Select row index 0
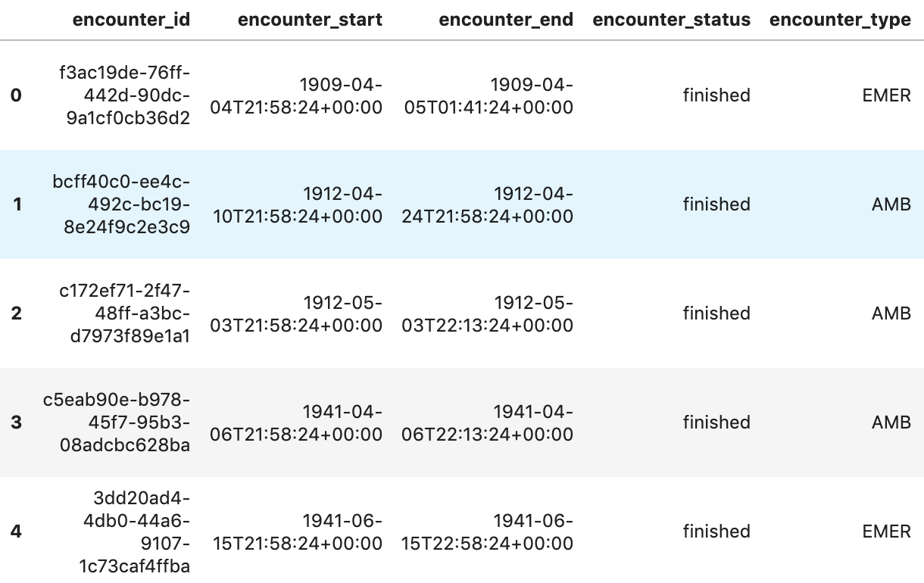 16,95
